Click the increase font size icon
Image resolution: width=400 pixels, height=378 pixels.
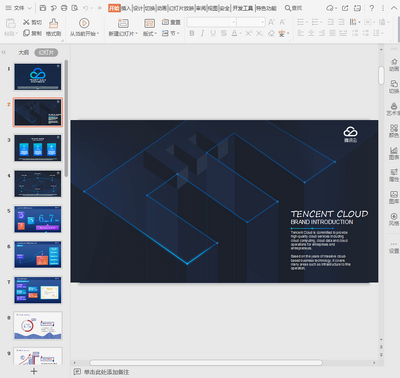point(271,22)
